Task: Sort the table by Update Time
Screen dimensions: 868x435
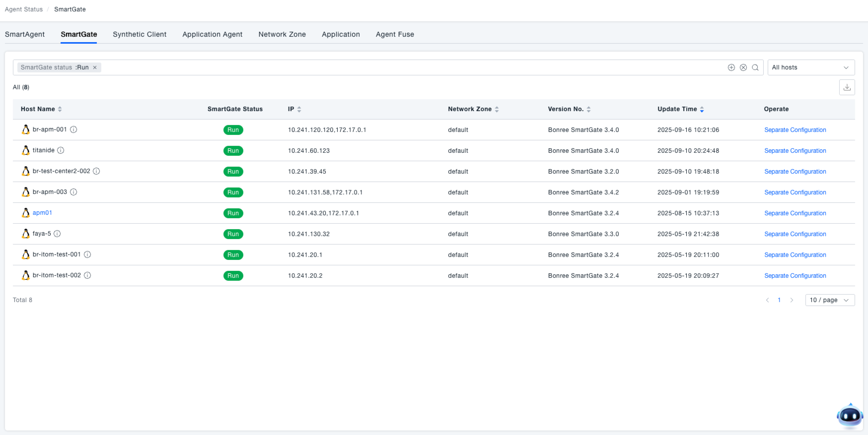Action: 702,109
